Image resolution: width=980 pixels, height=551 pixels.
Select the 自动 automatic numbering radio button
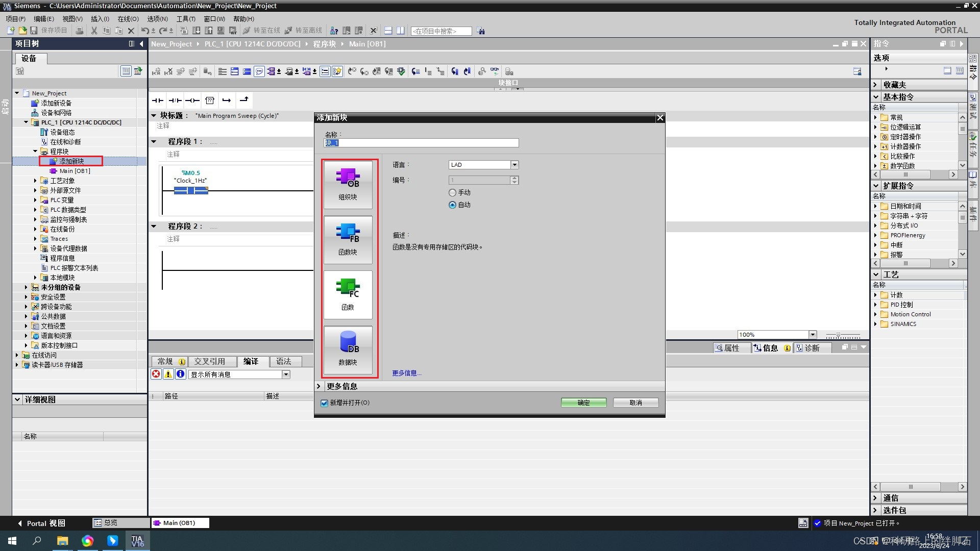click(452, 205)
